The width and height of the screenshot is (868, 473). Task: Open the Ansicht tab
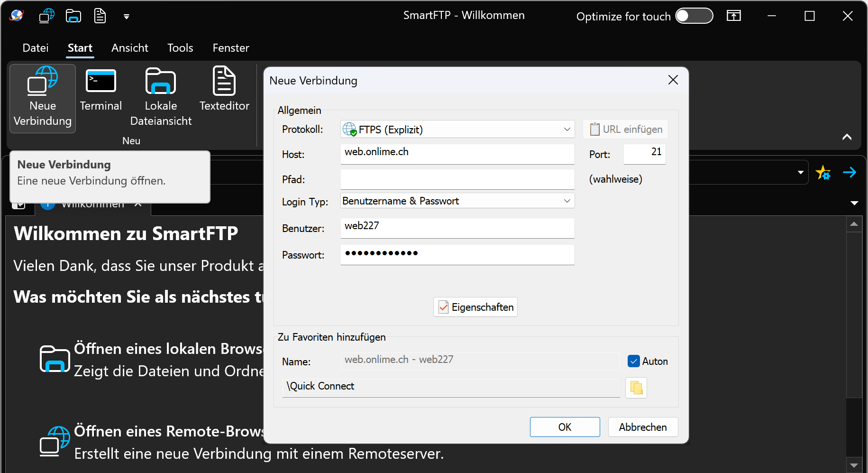[130, 48]
